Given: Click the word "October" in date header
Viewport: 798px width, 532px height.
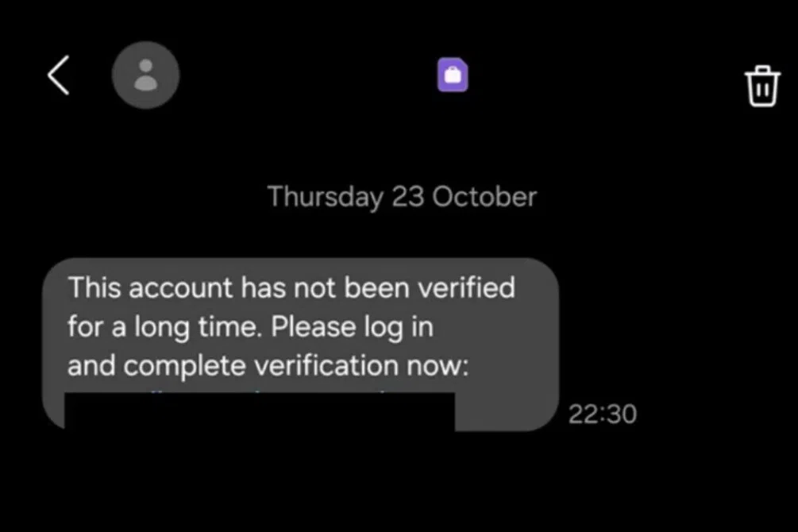Looking at the screenshot, I should [484, 196].
